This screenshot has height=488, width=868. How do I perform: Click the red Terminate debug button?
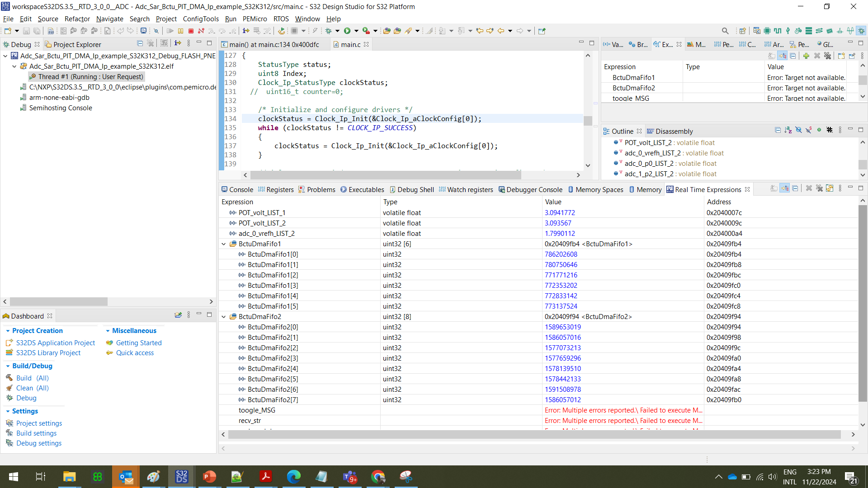pyautogui.click(x=191, y=31)
